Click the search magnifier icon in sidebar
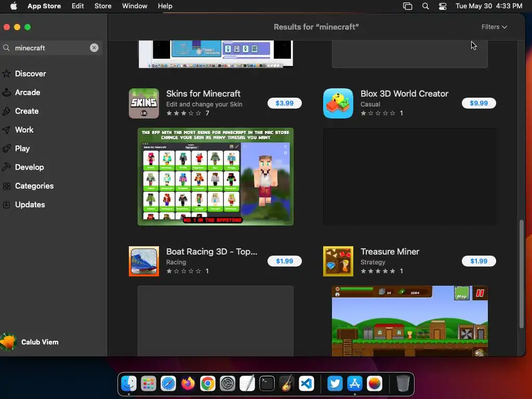Screen dimensions: 532x399 (x=6, y=48)
